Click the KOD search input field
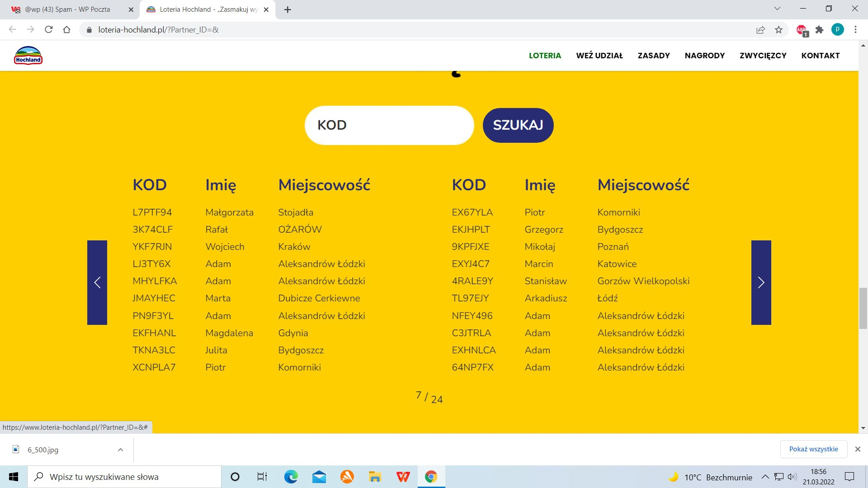868x488 pixels. click(389, 125)
